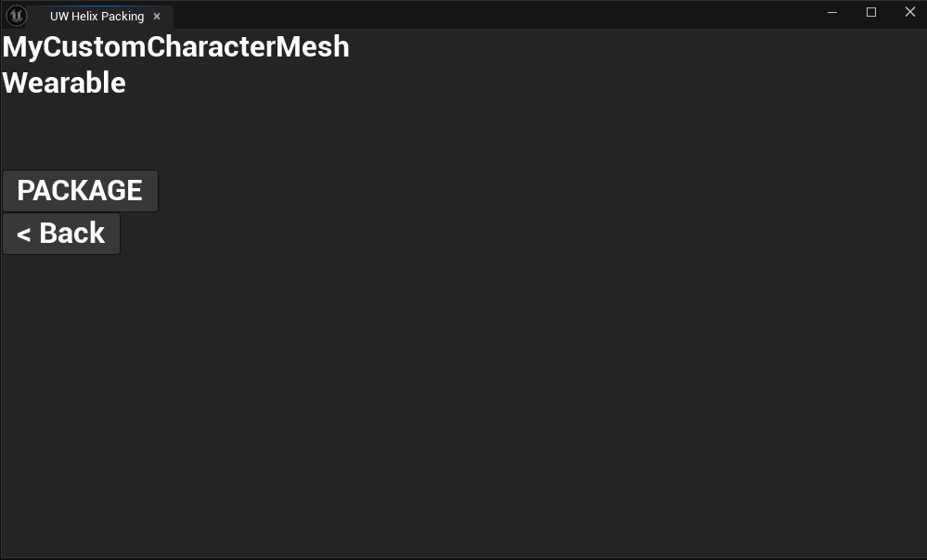Click the X icon at window's top-right corner
The image size is (927, 560).
pyautogui.click(x=910, y=12)
